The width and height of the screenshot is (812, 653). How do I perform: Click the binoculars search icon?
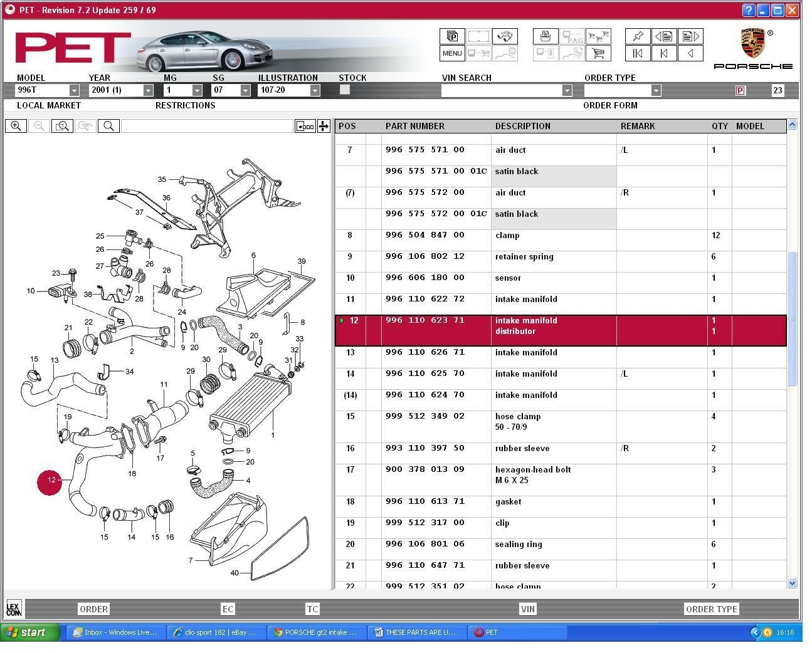[x=505, y=36]
